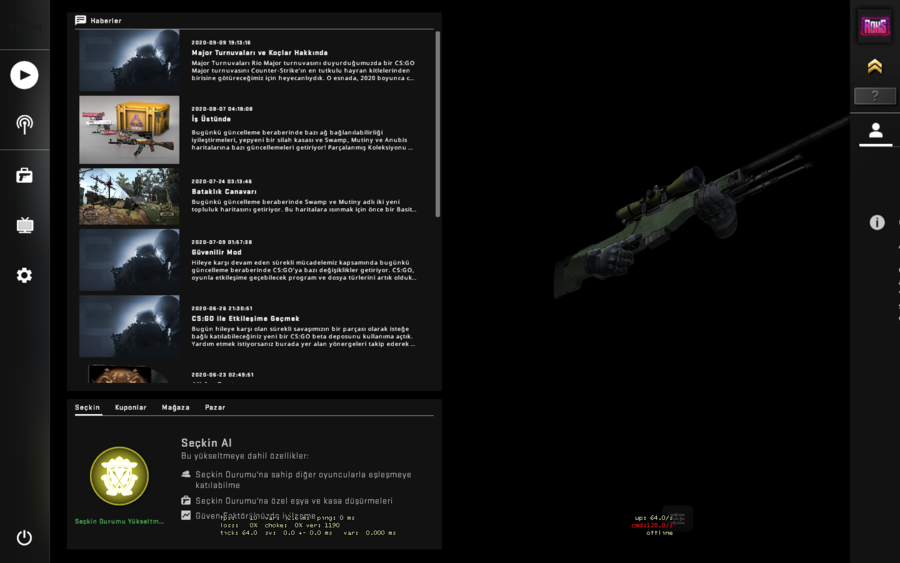The image size is (900, 563).
Task: Click the weapon case thumbnail for İş Üstünde
Action: click(129, 130)
